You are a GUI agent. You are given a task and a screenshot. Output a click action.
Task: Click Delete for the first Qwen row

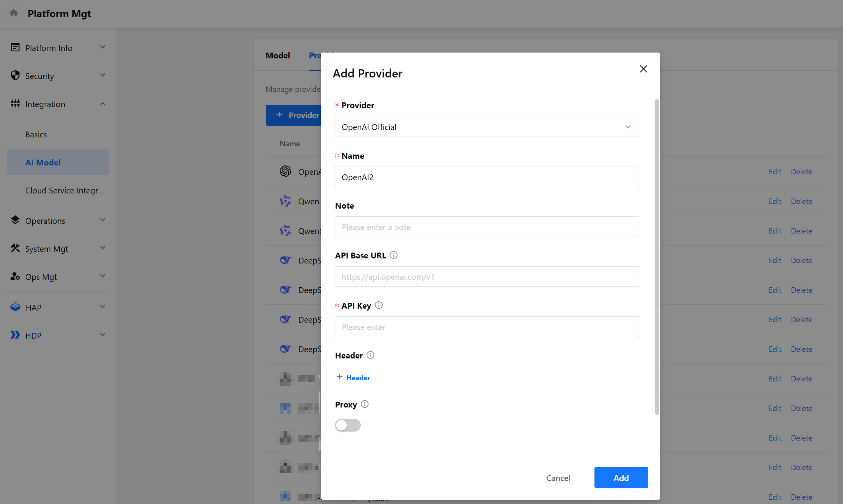(x=801, y=201)
